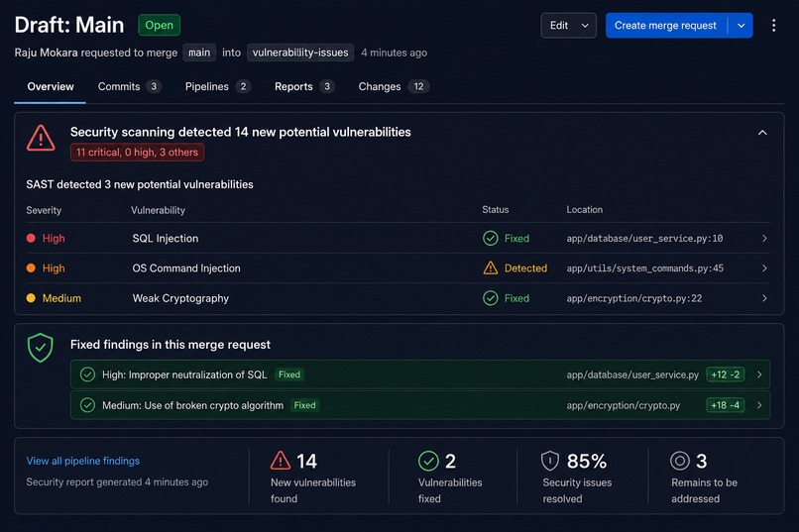Viewport: 799px width, 532px height.
Task: Click the +18 -4 diff badge
Action: 725,405
